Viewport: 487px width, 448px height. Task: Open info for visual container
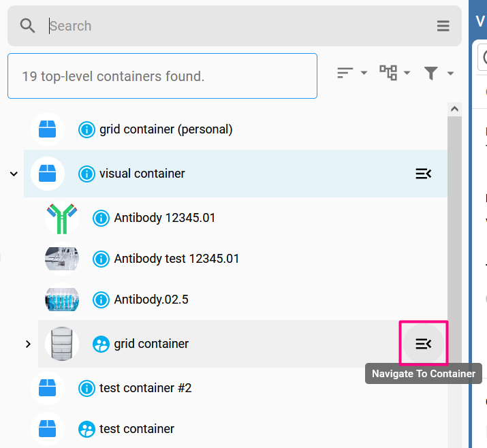tap(87, 174)
